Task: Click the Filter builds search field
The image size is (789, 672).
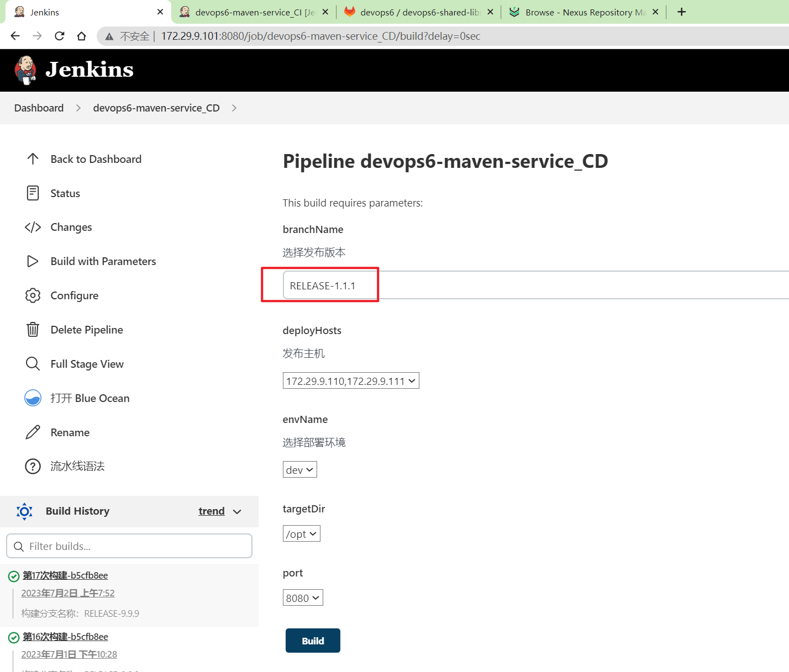Action: click(129, 546)
